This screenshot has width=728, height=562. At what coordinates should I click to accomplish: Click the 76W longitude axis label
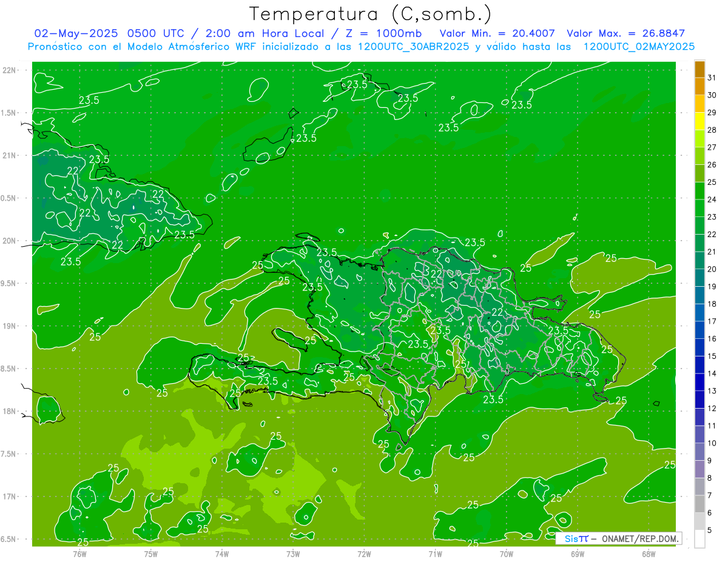79,554
